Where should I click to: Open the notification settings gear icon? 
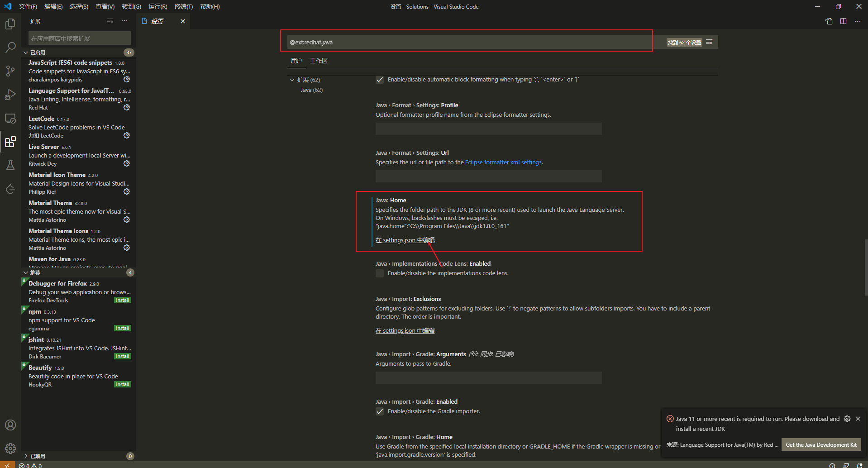tap(847, 419)
